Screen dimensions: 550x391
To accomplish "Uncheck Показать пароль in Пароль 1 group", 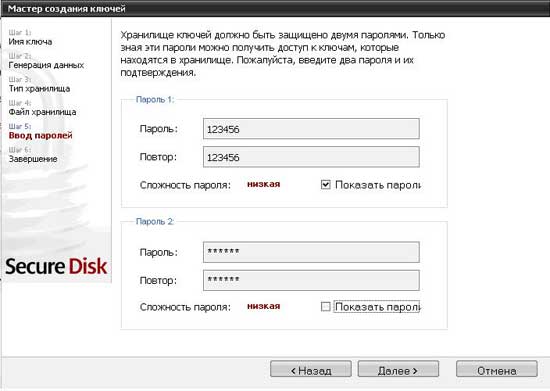I will 326,184.
